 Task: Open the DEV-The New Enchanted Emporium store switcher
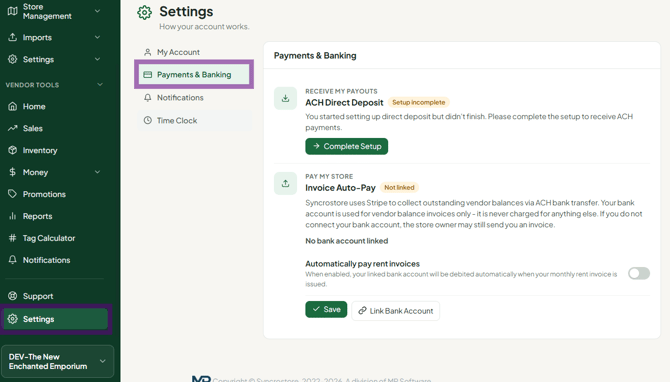pyautogui.click(x=57, y=361)
